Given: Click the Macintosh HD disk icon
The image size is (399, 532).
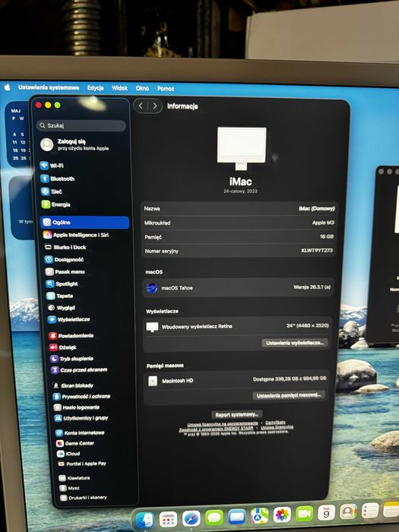Looking at the screenshot, I should [x=153, y=381].
